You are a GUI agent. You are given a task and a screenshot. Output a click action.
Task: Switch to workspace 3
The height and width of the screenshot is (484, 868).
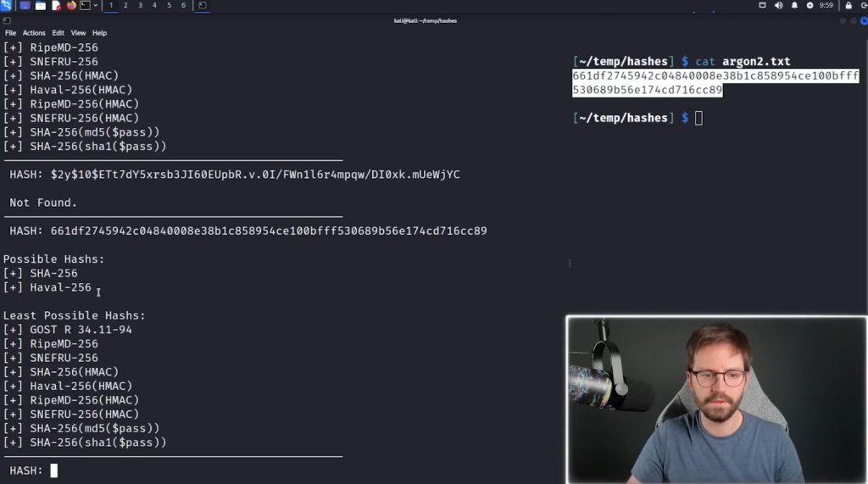[x=140, y=6]
